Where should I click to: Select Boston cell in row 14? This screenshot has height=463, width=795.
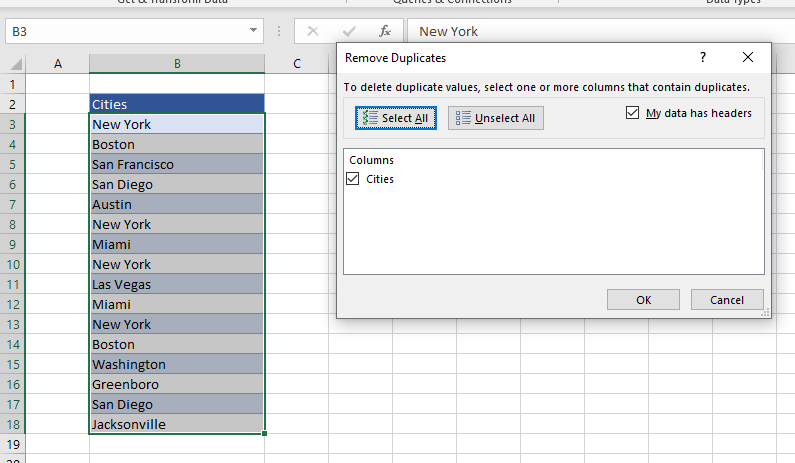tap(177, 344)
